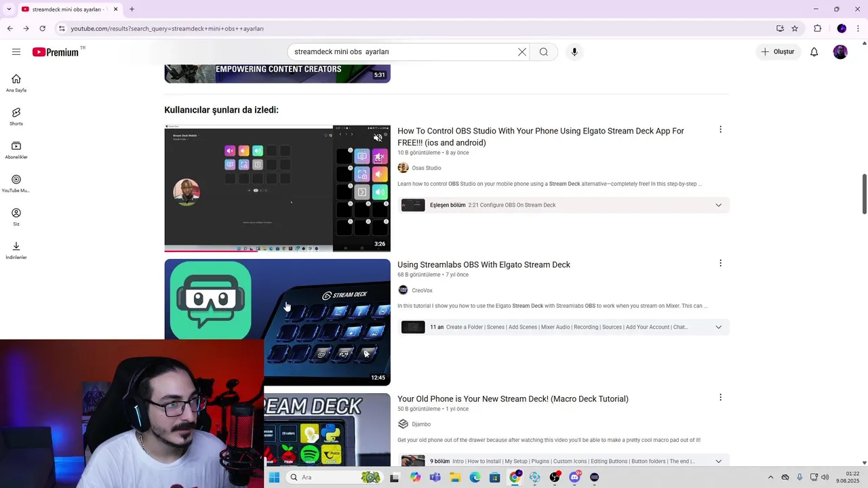
Task: Open the YouTube account avatar menu
Action: pyautogui.click(x=840, y=52)
